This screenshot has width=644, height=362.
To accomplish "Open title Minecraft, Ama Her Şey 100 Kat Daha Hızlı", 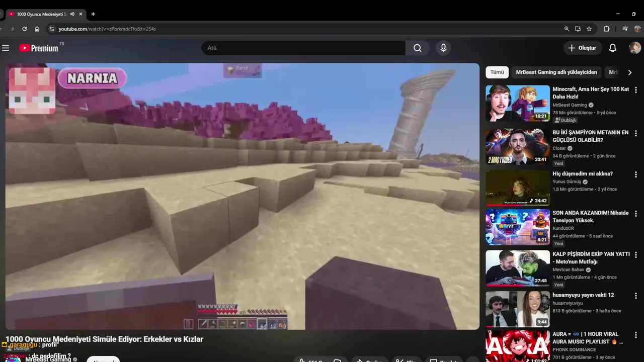I will tap(591, 93).
